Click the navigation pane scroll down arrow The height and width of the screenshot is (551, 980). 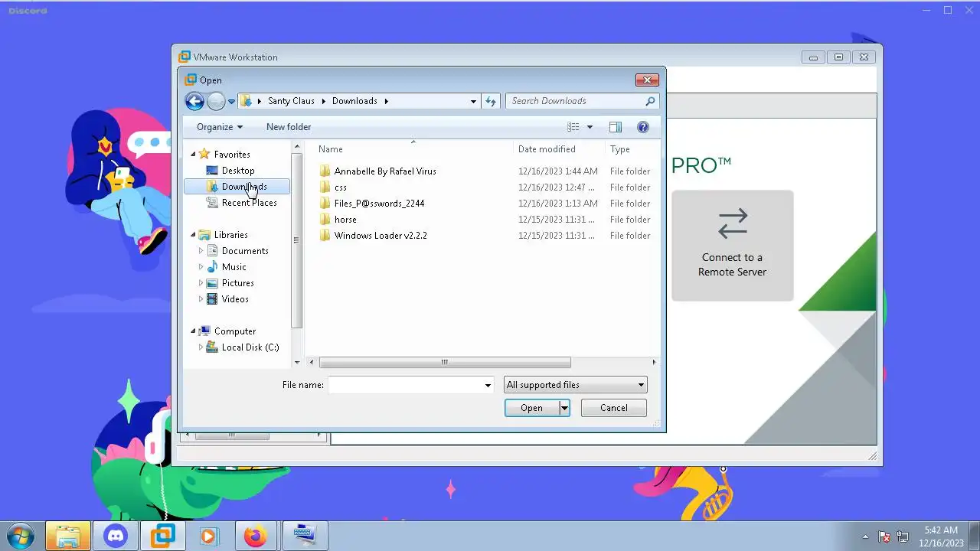pos(297,362)
